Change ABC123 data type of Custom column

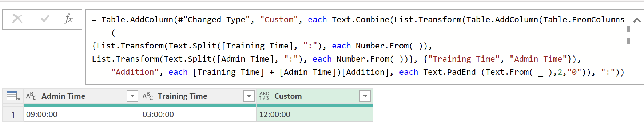point(264,96)
